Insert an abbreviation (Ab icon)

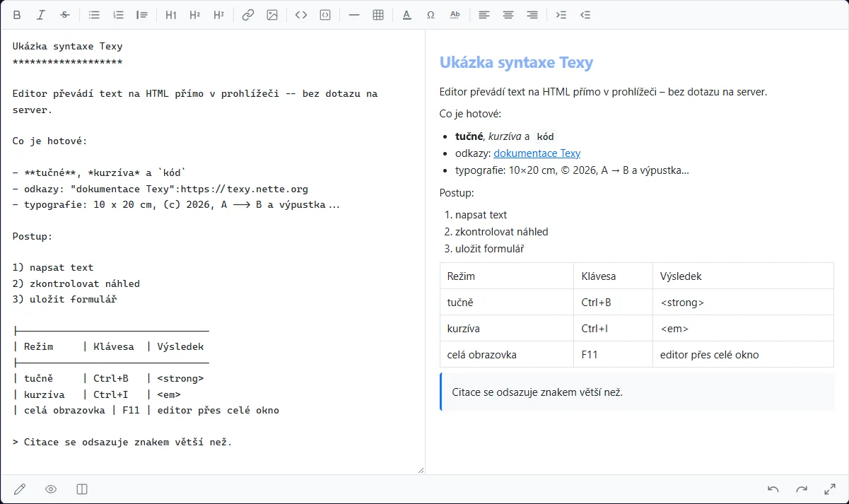455,15
